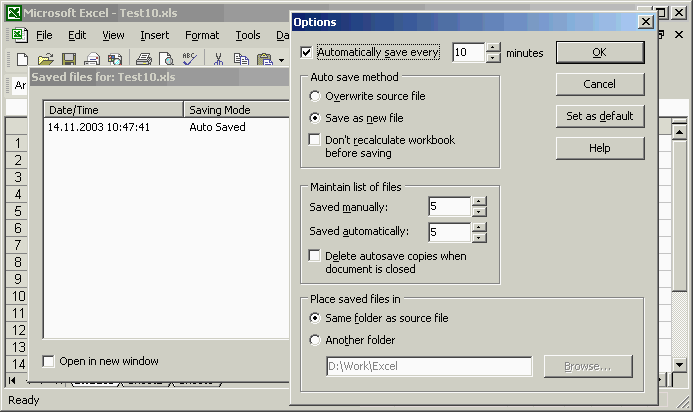The width and height of the screenshot is (693, 412).
Task: Open Print Preview from toolbar
Action: click(x=166, y=58)
